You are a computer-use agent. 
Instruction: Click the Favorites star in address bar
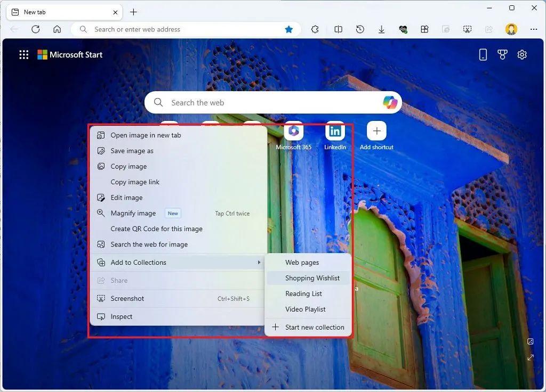[288, 29]
